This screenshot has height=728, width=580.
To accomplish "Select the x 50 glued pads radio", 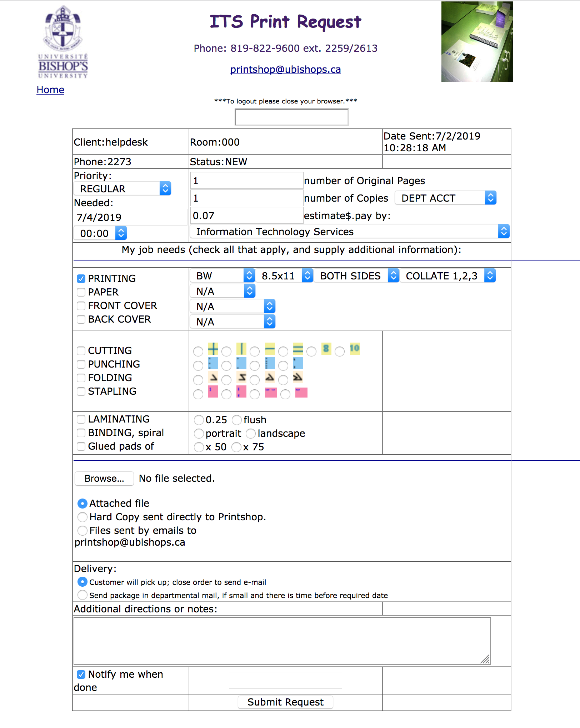I will (x=199, y=447).
